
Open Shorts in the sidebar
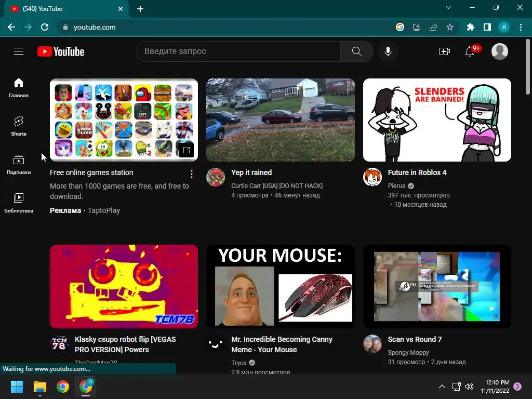coord(19,126)
